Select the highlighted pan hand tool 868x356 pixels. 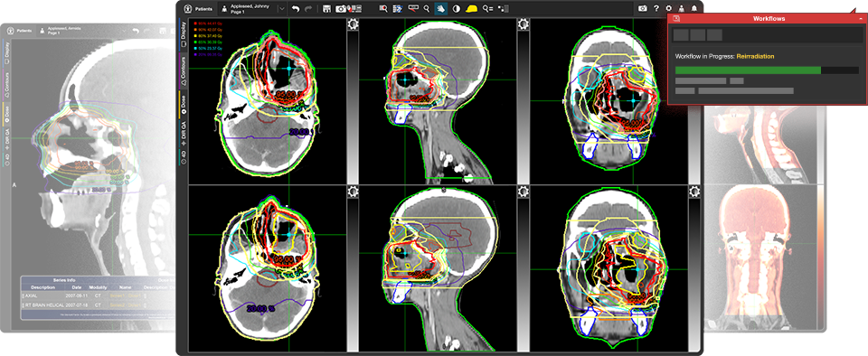point(441,9)
